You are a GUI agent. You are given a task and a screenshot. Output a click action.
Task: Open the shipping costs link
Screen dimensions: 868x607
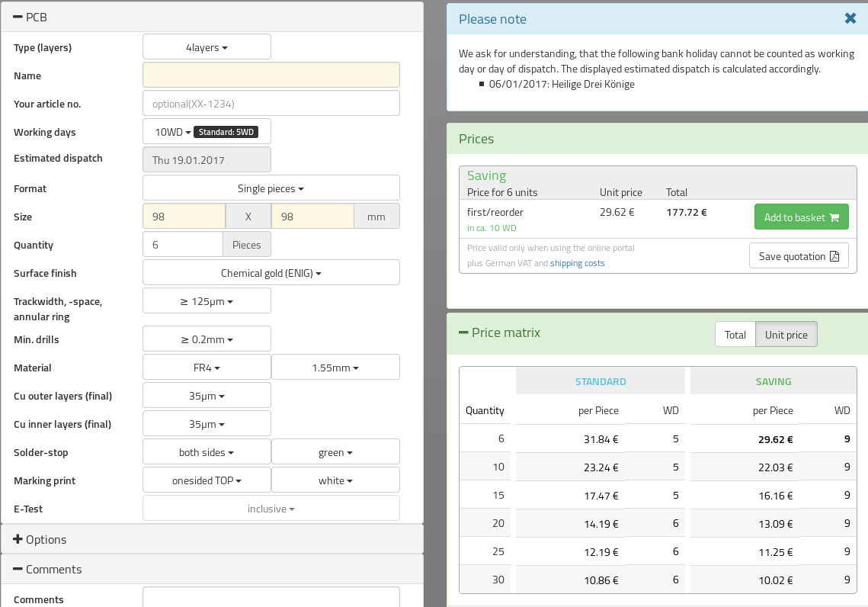click(x=577, y=263)
